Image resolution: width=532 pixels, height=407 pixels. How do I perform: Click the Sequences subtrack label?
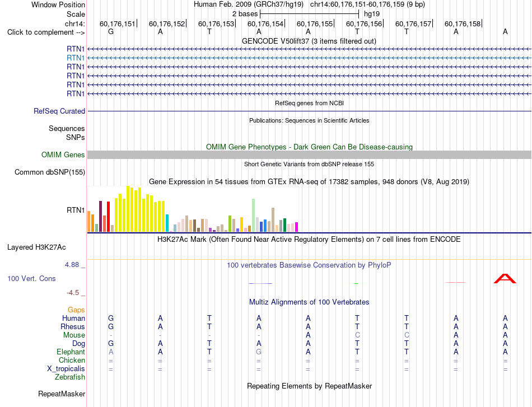(x=67, y=129)
